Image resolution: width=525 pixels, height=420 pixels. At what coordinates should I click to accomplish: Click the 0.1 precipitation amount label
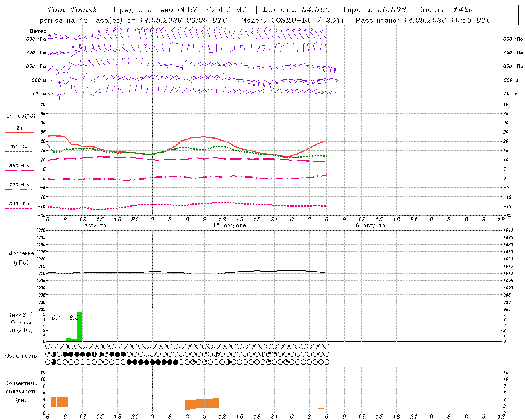pos(56,317)
